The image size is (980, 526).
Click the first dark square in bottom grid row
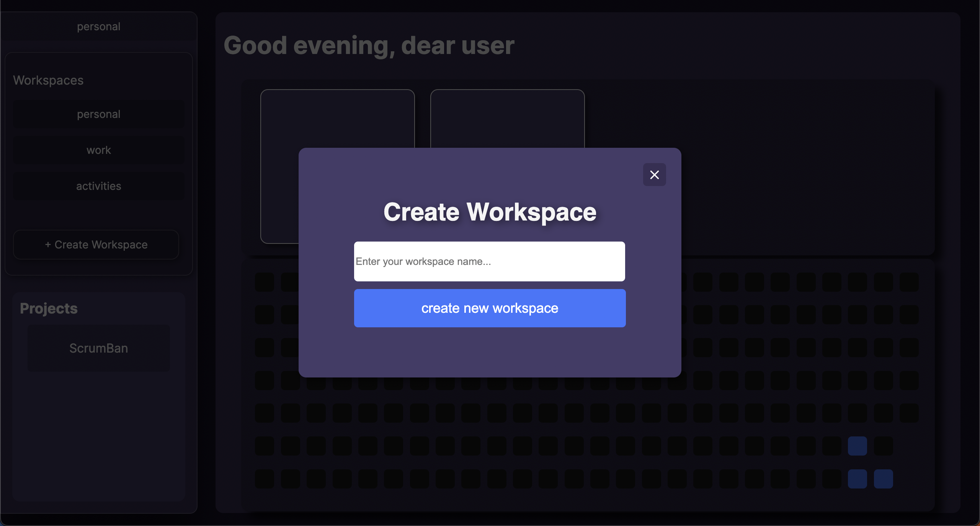pyautogui.click(x=265, y=479)
